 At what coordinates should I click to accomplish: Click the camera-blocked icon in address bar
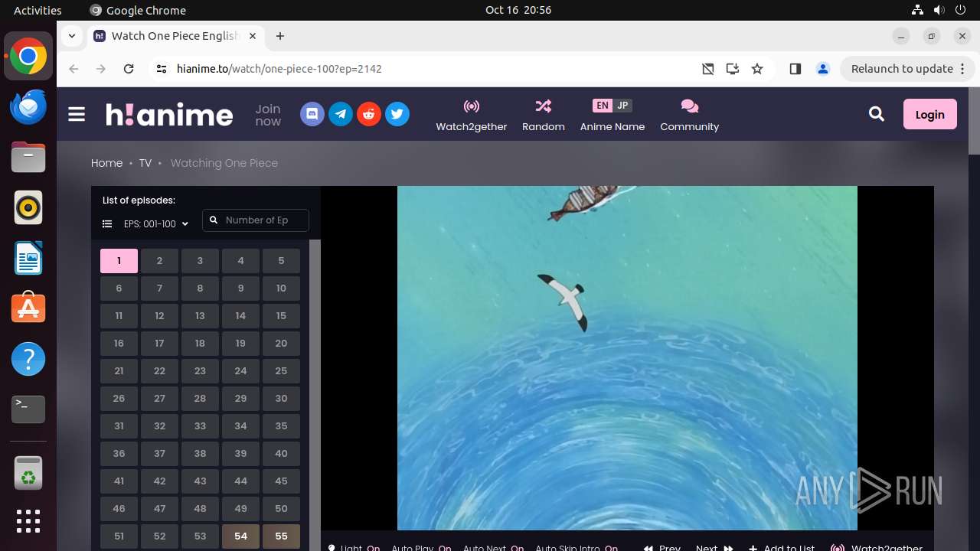pyautogui.click(x=708, y=69)
